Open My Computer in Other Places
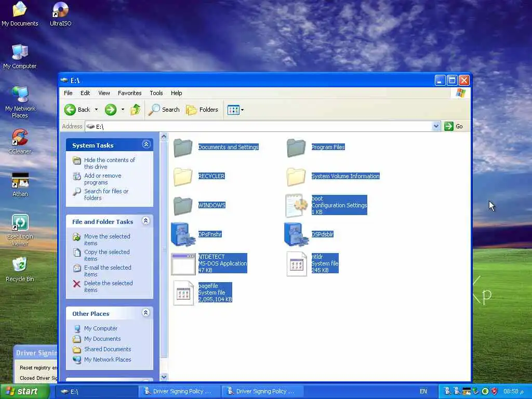532x399 pixels. (100, 328)
